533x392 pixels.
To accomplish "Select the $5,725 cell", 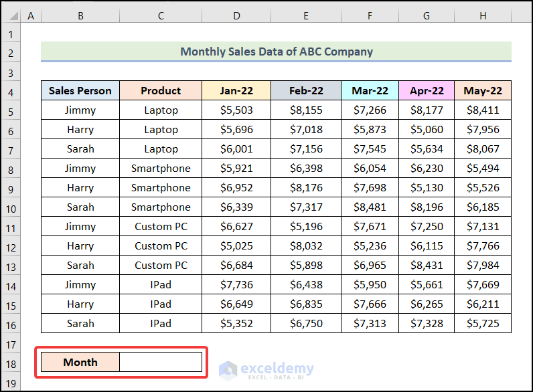I will coord(483,323).
